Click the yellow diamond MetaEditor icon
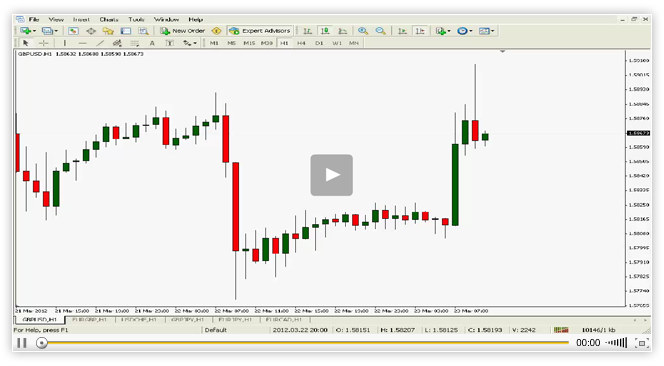 coord(216,31)
